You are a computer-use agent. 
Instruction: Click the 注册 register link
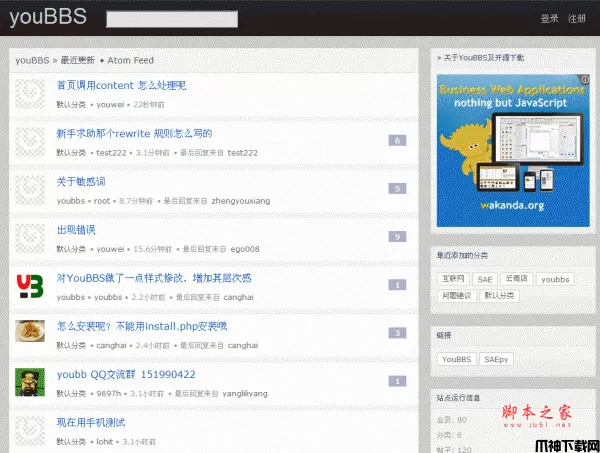click(x=577, y=18)
